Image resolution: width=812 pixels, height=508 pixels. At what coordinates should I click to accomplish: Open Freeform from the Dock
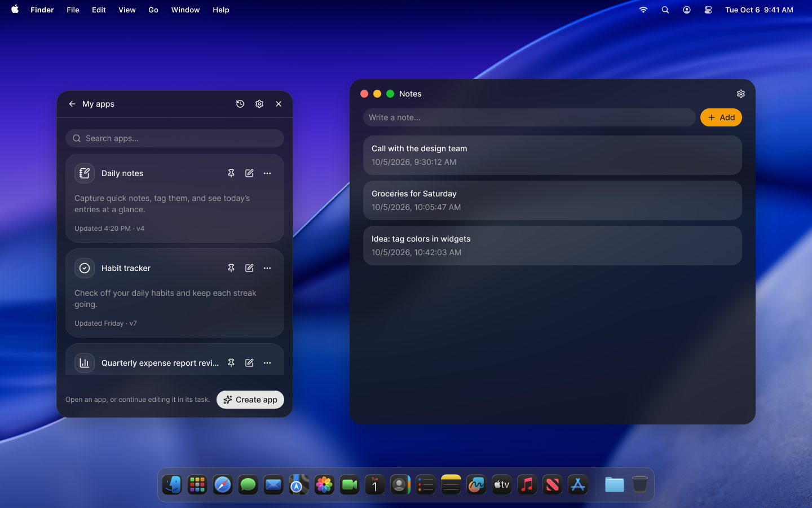pyautogui.click(x=476, y=485)
